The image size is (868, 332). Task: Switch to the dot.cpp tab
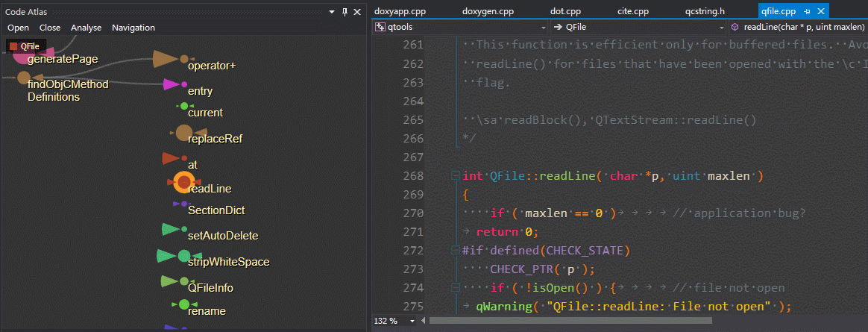(565, 11)
